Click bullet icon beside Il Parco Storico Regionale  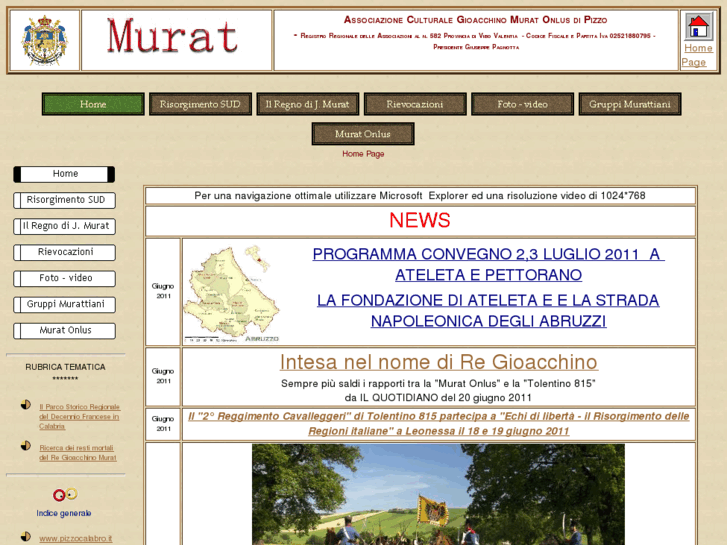[x=26, y=404]
